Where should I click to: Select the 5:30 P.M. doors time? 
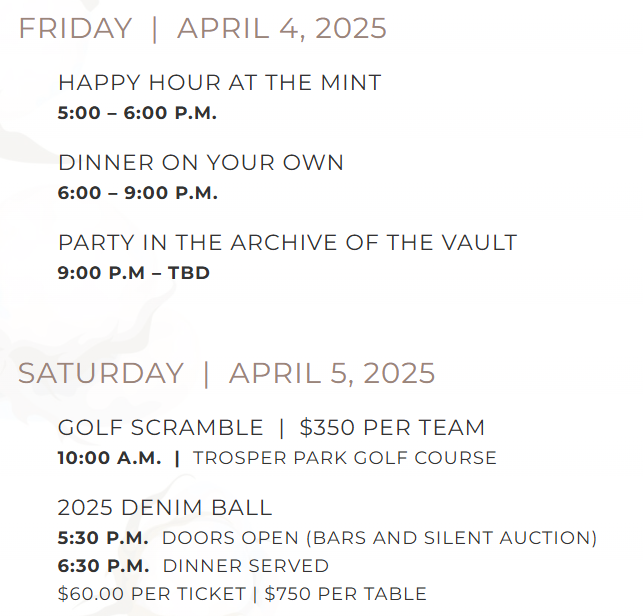point(103,538)
